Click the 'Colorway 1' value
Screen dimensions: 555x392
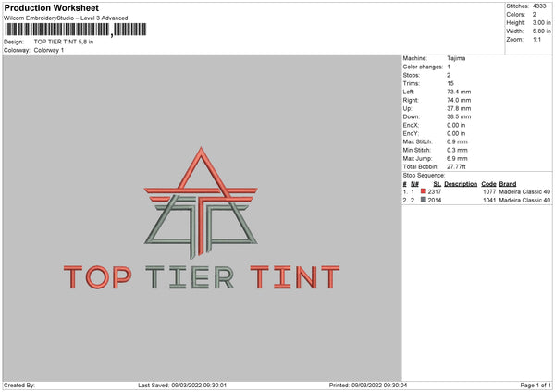pos(49,50)
